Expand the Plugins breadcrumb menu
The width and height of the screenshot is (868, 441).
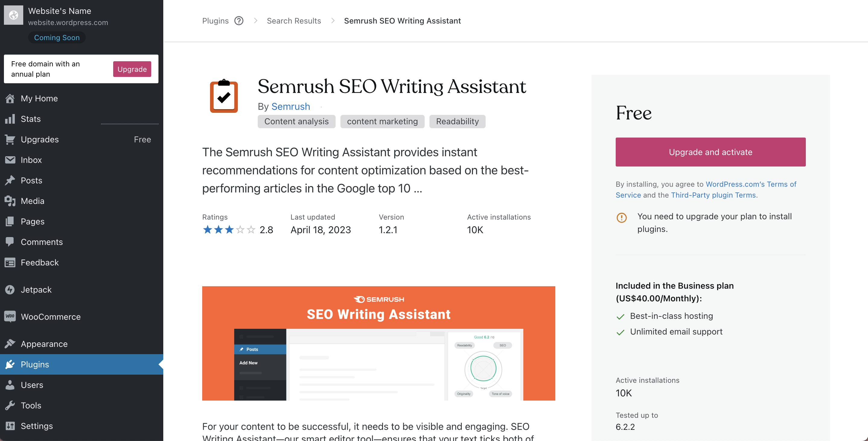[240, 20]
